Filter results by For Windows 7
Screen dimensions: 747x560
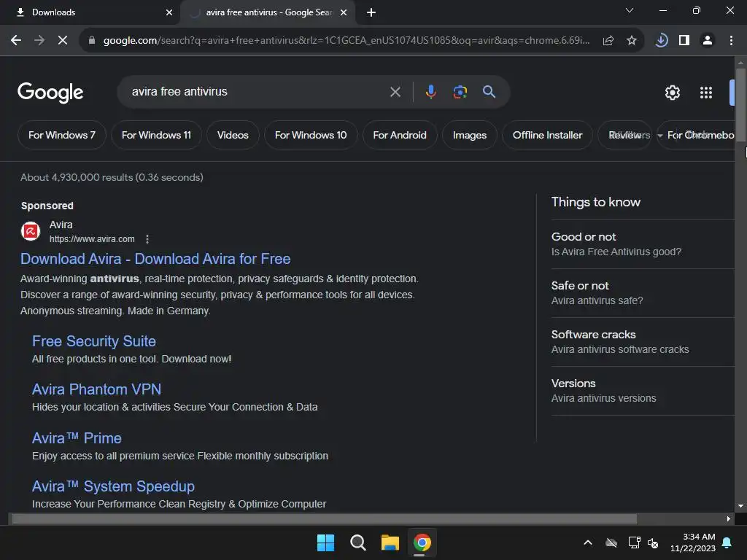(62, 135)
